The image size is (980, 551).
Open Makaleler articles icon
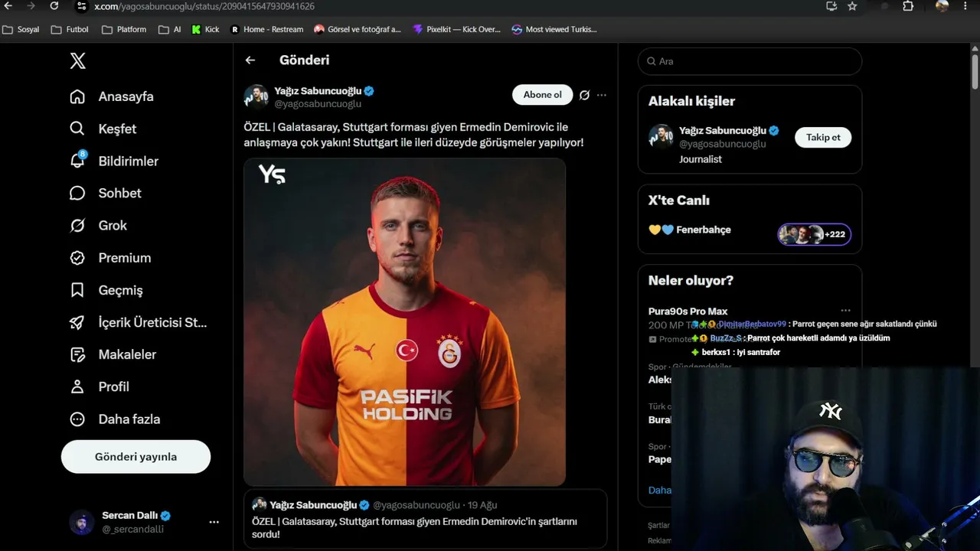(x=77, y=354)
